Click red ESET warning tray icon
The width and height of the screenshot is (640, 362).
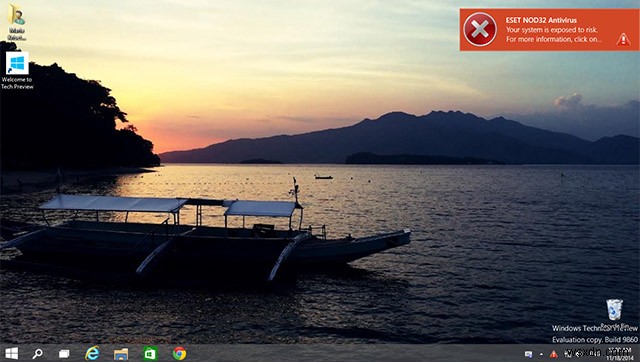[553, 354]
